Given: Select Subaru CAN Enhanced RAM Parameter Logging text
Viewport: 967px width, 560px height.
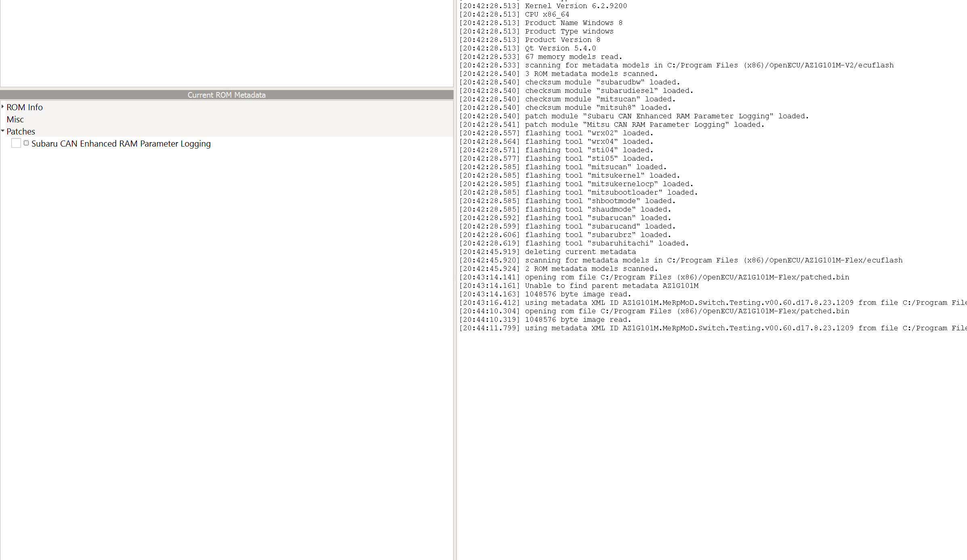Looking at the screenshot, I should 121,144.
